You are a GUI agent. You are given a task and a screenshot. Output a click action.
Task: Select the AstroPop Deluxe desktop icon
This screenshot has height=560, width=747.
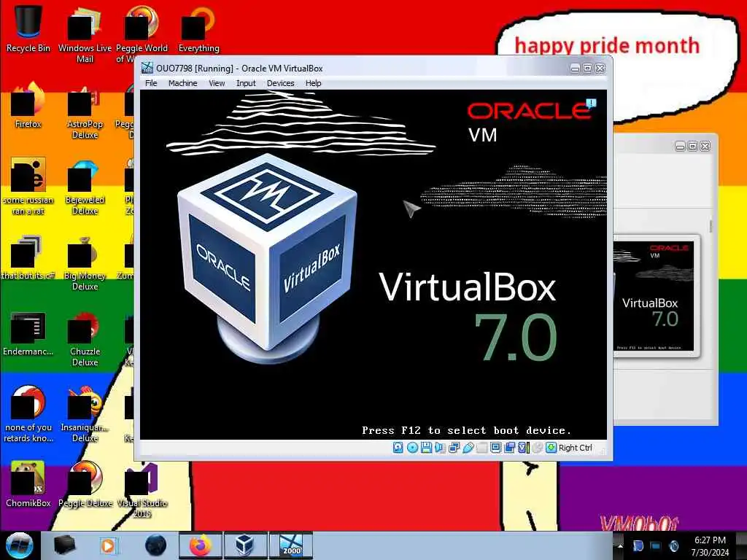(x=85, y=111)
